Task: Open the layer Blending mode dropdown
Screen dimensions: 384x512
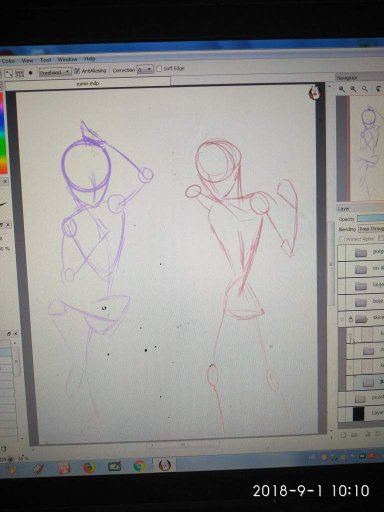Action: [x=371, y=229]
